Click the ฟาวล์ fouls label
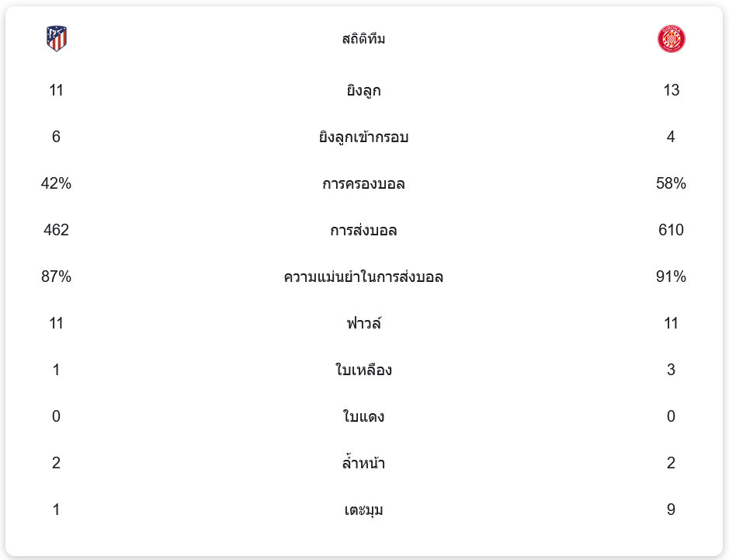 [363, 324]
